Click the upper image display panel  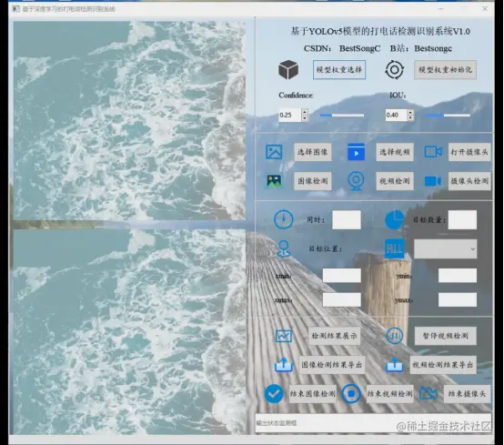click(129, 120)
